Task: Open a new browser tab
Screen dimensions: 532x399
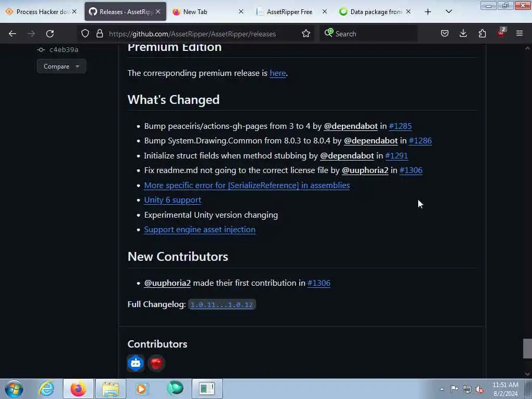Action: tap(428, 12)
